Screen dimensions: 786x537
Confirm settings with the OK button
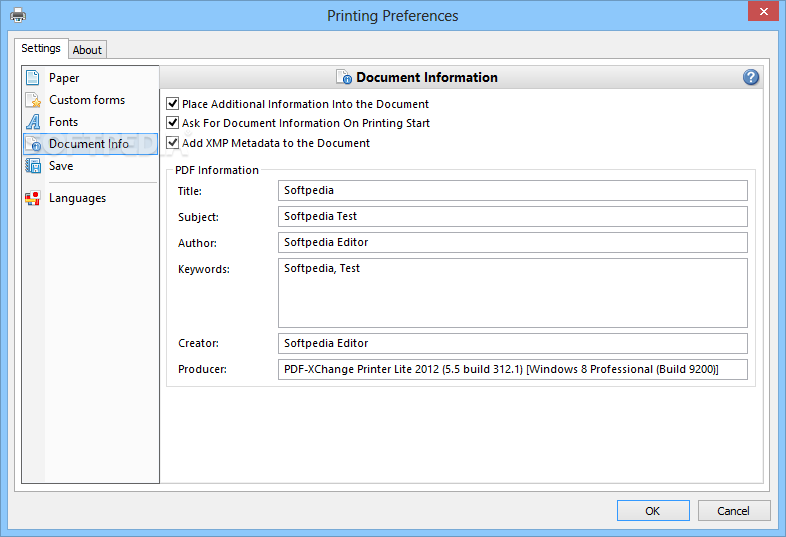653,510
